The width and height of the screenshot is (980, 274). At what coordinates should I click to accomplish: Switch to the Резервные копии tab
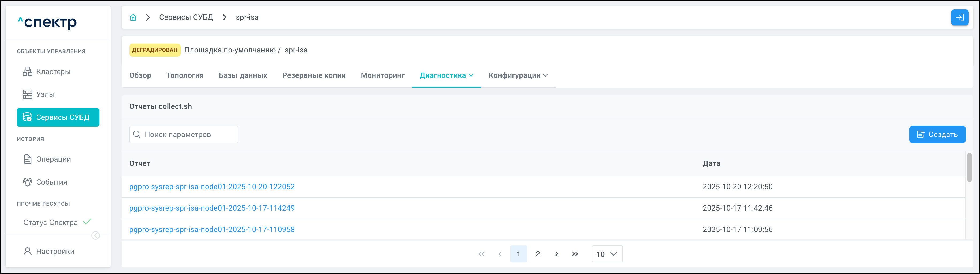click(x=313, y=75)
